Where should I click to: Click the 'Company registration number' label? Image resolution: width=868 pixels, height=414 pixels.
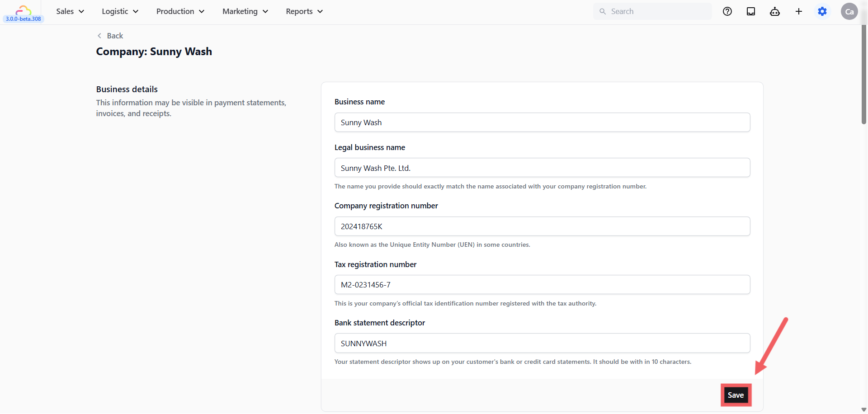(x=386, y=206)
